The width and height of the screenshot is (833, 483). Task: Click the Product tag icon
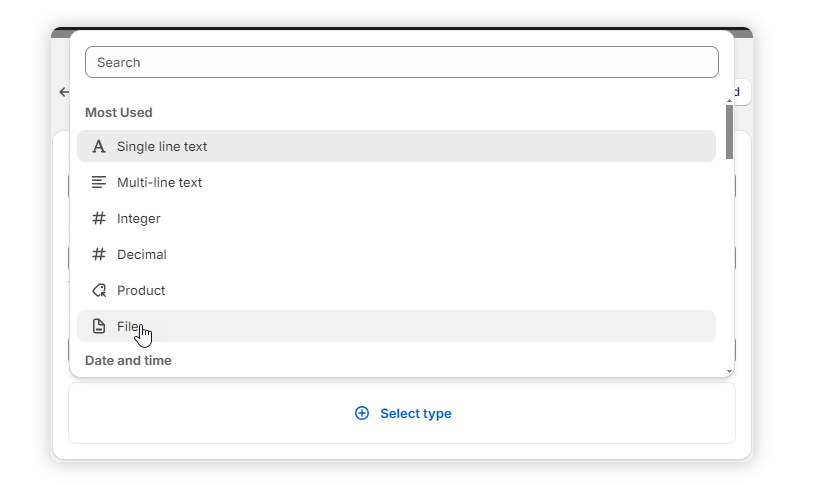(x=98, y=290)
